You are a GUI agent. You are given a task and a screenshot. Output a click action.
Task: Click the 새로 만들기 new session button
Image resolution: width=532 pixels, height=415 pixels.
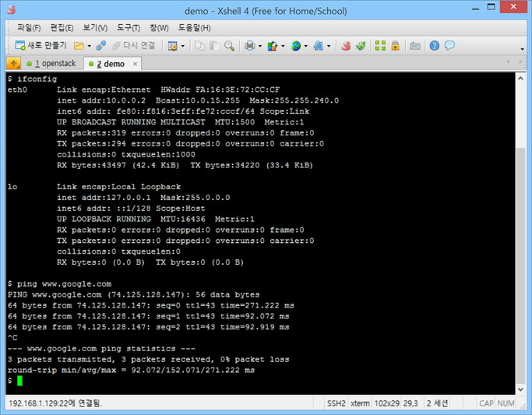coord(41,45)
